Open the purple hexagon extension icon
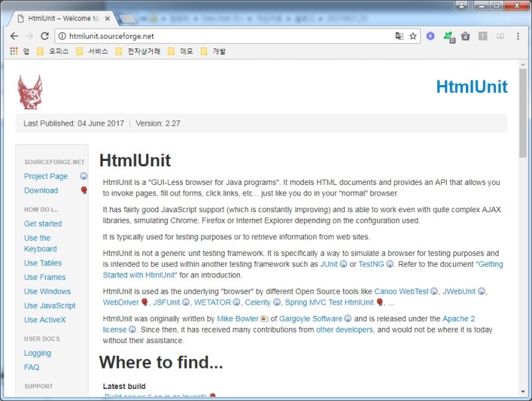This screenshot has height=401, width=532. coord(430,36)
